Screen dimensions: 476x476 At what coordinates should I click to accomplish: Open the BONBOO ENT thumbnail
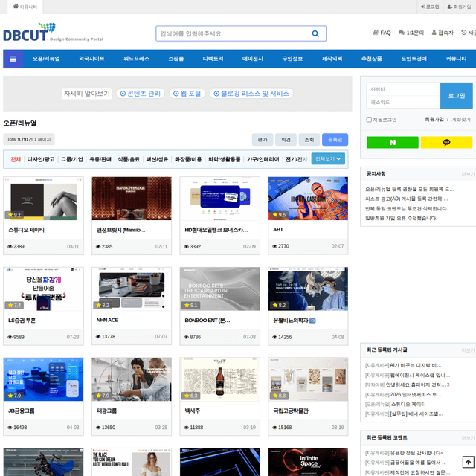coord(220,289)
